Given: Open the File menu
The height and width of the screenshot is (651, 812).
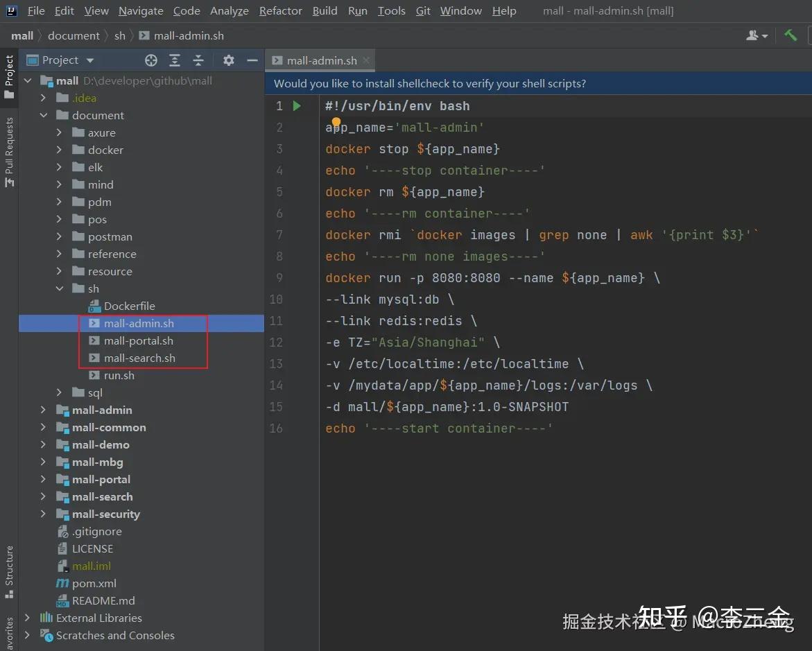Looking at the screenshot, I should coord(36,11).
